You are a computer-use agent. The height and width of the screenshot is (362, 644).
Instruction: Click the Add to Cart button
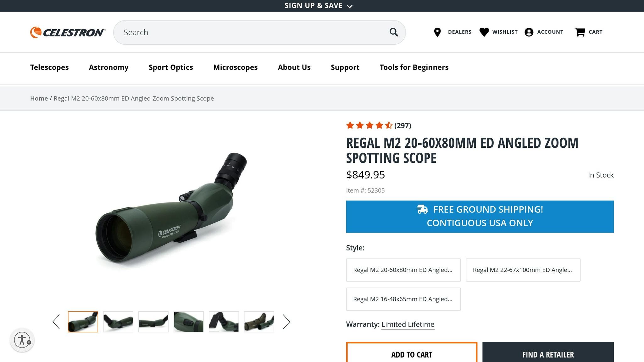[x=411, y=354]
